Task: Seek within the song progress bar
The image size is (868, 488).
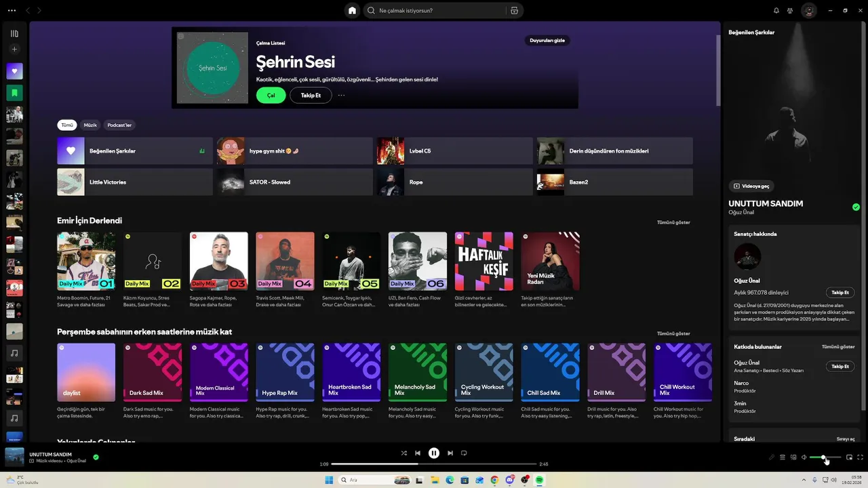Action: 434,464
